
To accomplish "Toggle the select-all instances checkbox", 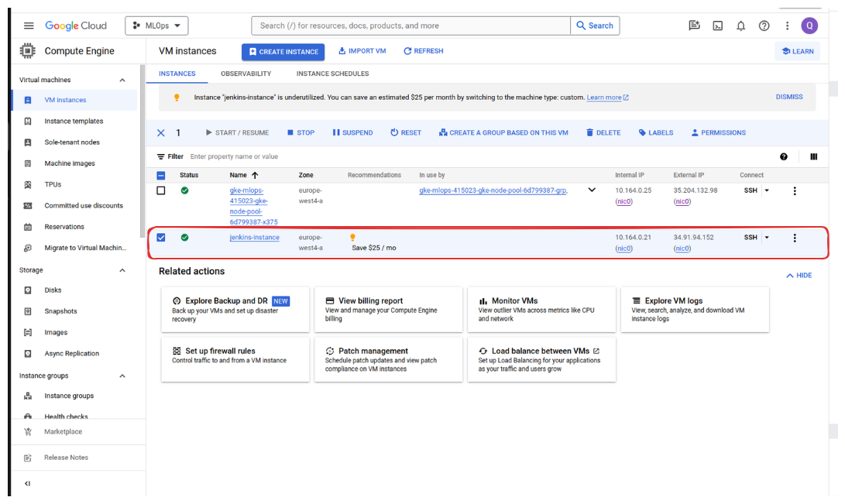I will [160, 176].
